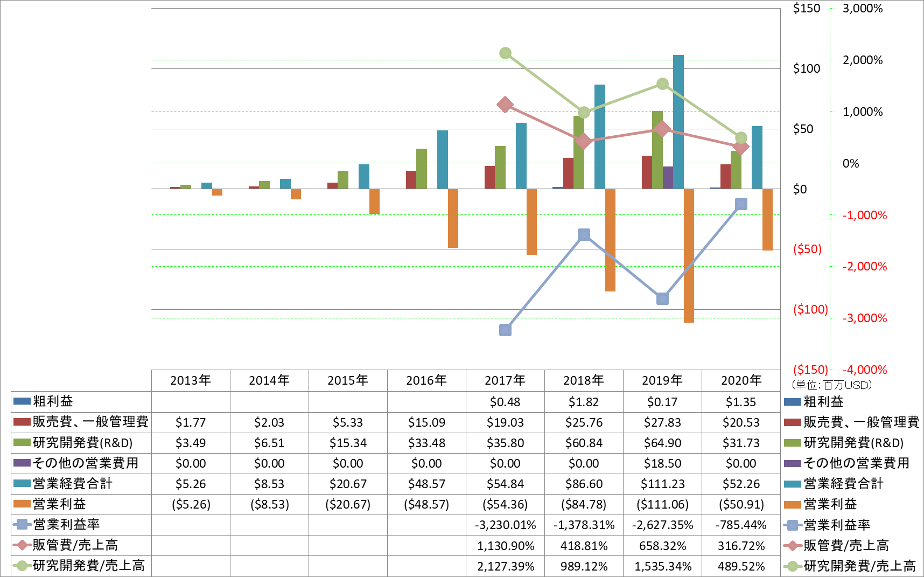Click the left その他の営業費用 legend label

(86, 463)
